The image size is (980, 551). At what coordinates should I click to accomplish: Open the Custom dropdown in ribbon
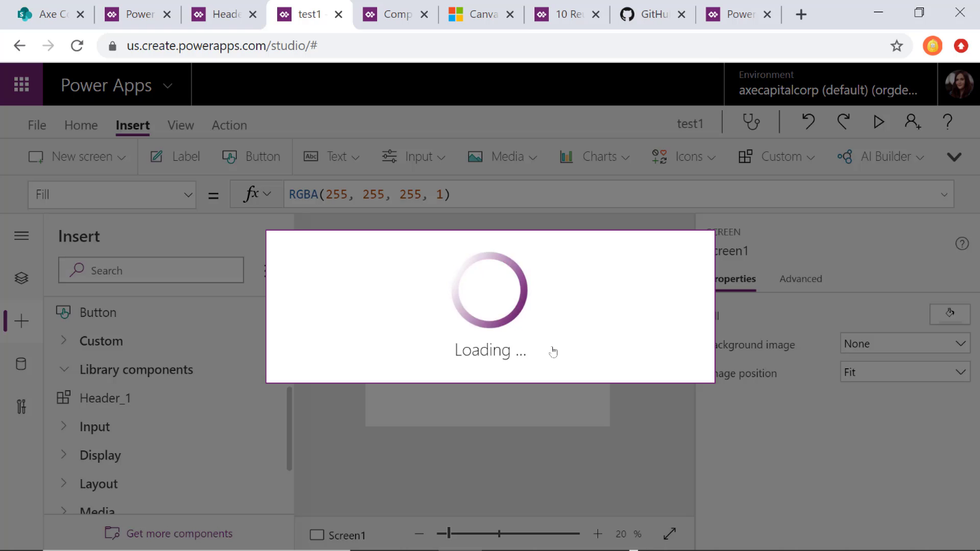point(776,157)
